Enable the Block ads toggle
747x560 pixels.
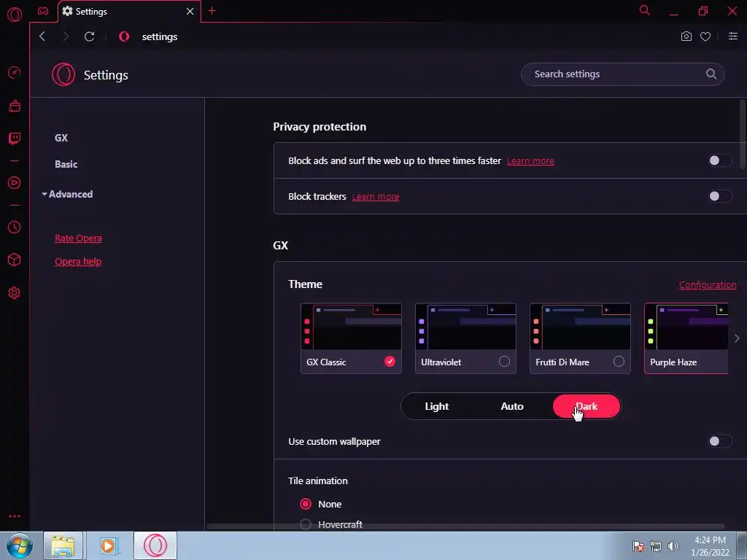719,160
